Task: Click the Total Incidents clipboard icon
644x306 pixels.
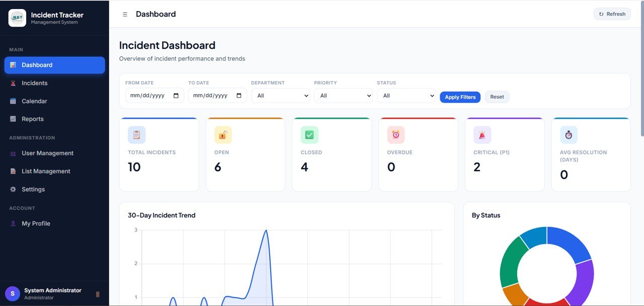Action: point(136,135)
